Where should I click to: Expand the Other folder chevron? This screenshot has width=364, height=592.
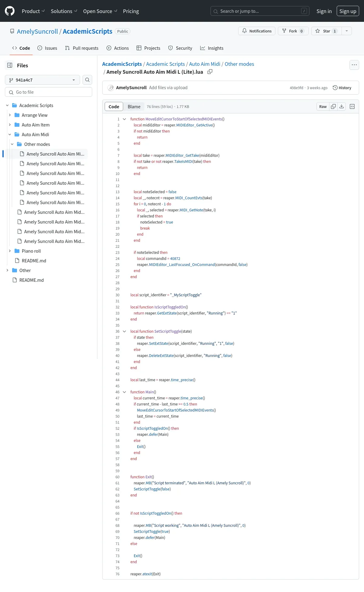pyautogui.click(x=7, y=270)
